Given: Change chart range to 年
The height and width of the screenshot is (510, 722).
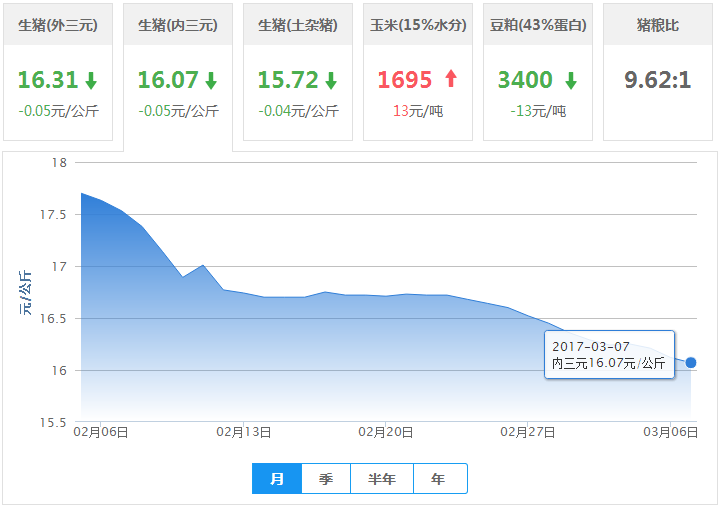Looking at the screenshot, I should pyautogui.click(x=439, y=479).
